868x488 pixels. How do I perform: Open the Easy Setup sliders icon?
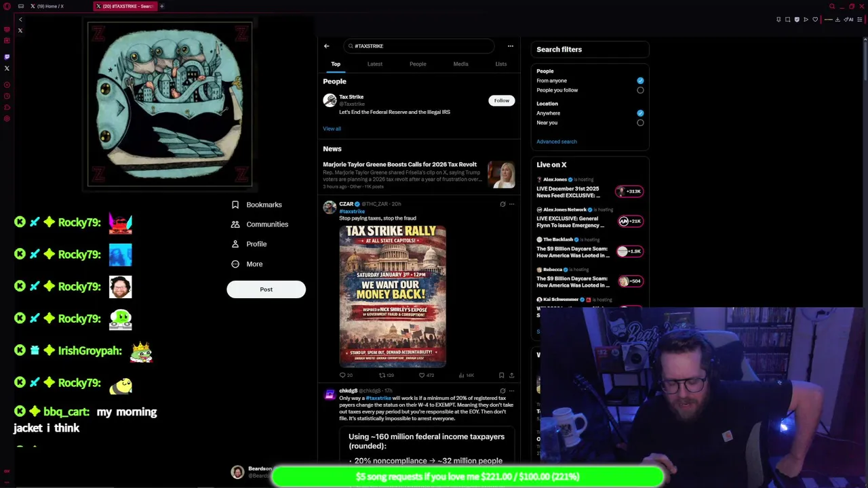click(861, 20)
